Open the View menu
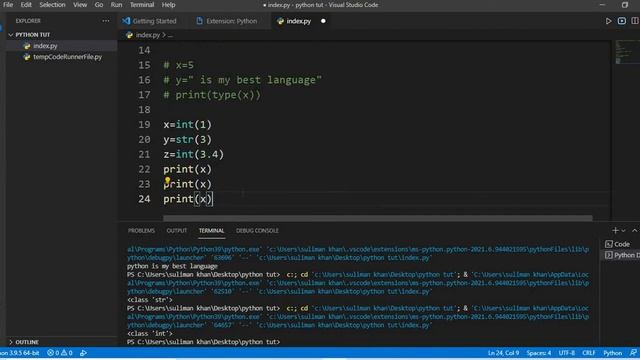The width and height of the screenshot is (640, 360). point(80,5)
